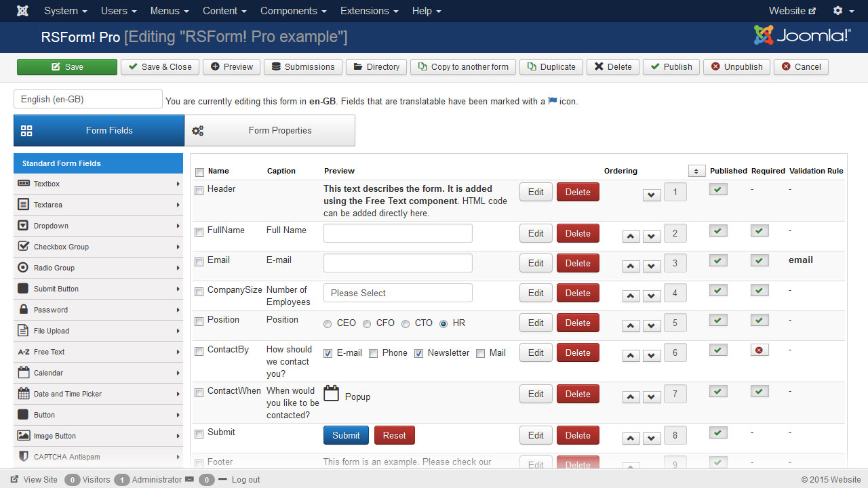This screenshot has width=868, height=488.
Task: Click the Radio Group field icon
Action: [24, 268]
